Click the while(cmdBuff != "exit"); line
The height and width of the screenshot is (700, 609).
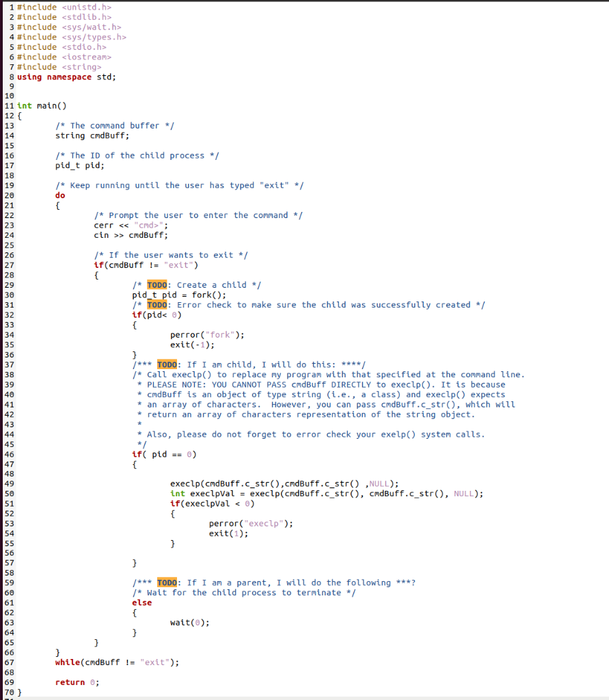tap(118, 662)
